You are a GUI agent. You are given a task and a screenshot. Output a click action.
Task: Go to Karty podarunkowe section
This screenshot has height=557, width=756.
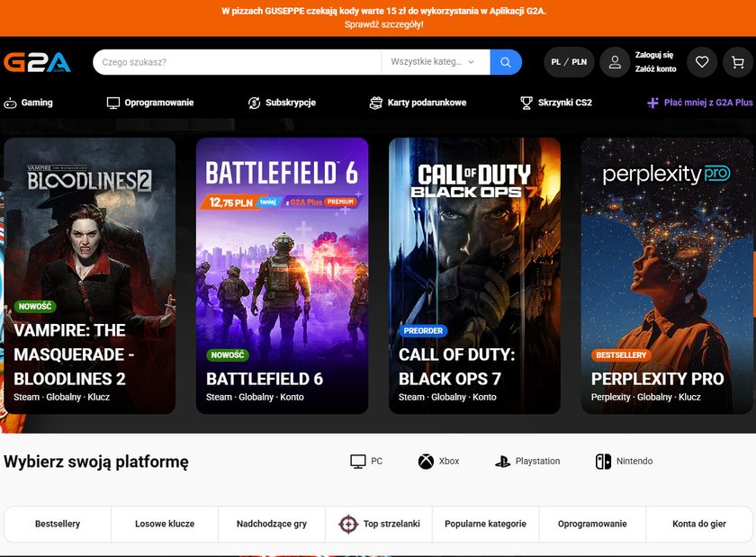coord(418,103)
